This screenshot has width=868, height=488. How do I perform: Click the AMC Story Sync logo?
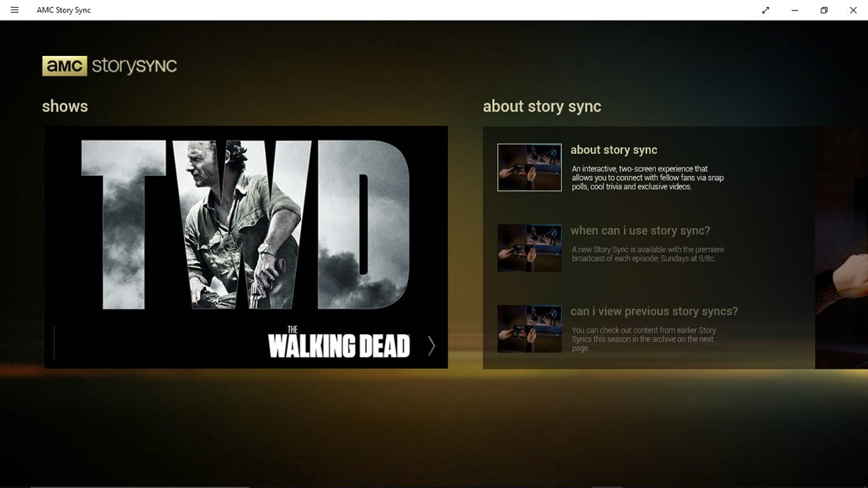pos(110,66)
